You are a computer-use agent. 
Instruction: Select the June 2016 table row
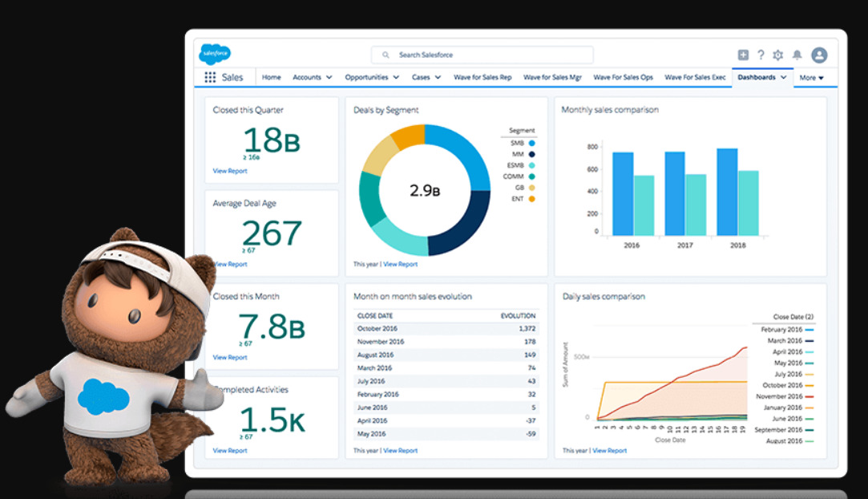click(x=446, y=408)
